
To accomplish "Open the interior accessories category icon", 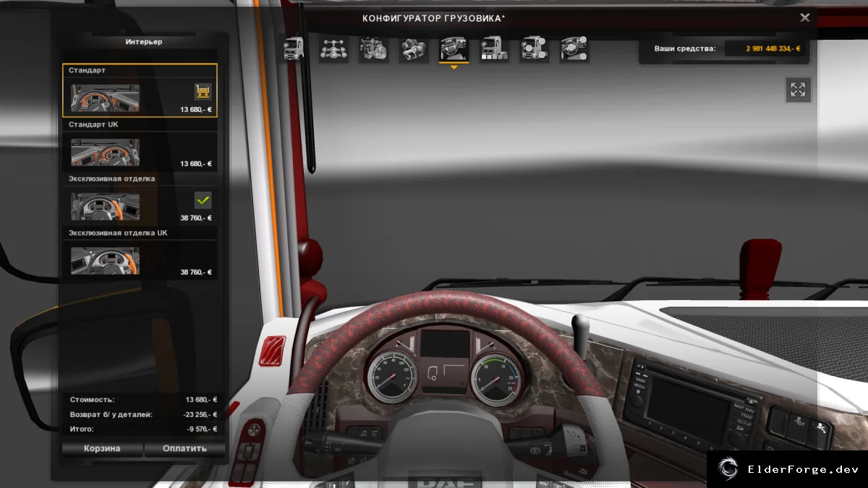I will click(x=574, y=49).
